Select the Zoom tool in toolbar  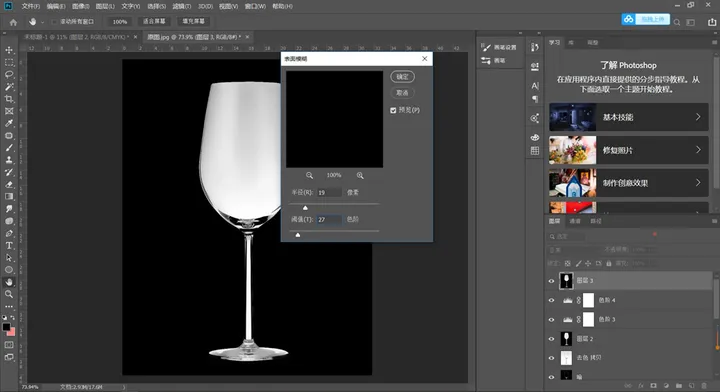coord(9,294)
